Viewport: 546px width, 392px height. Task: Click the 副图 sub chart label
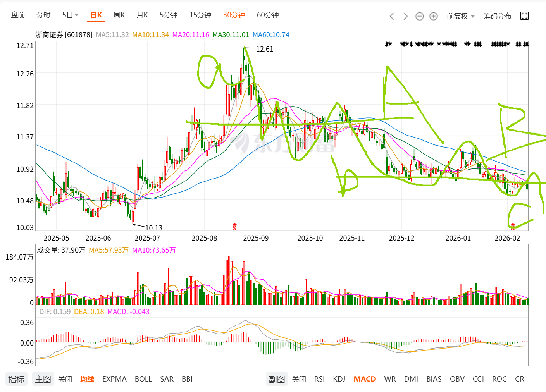[277, 379]
